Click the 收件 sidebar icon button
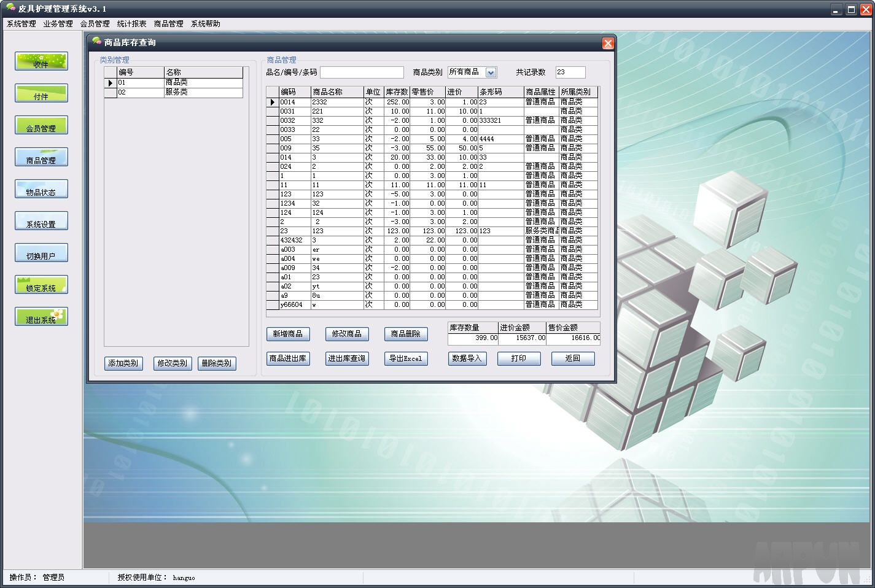 [41, 61]
